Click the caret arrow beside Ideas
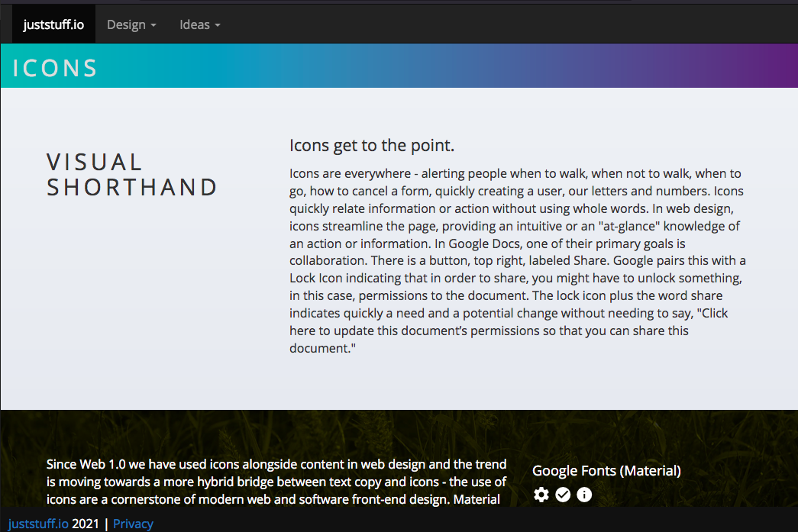 tap(218, 25)
